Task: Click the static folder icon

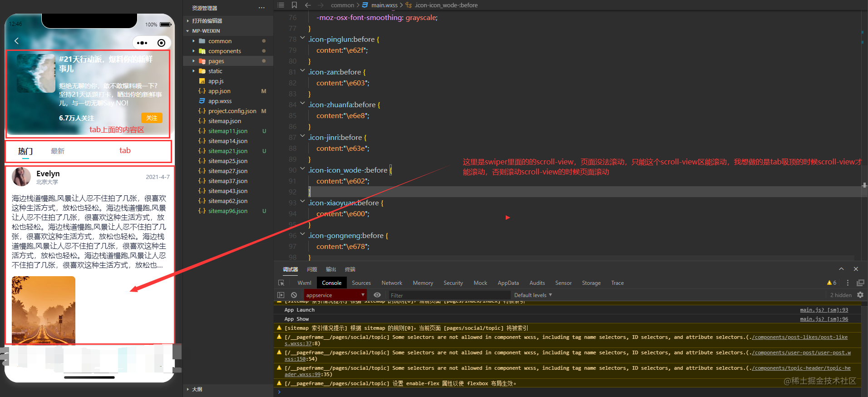Action: [202, 71]
